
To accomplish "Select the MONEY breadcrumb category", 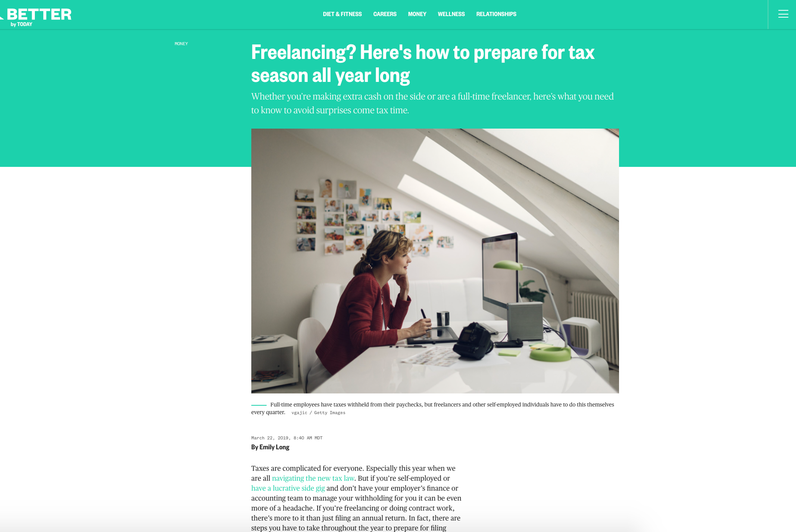I will tap(180, 43).
